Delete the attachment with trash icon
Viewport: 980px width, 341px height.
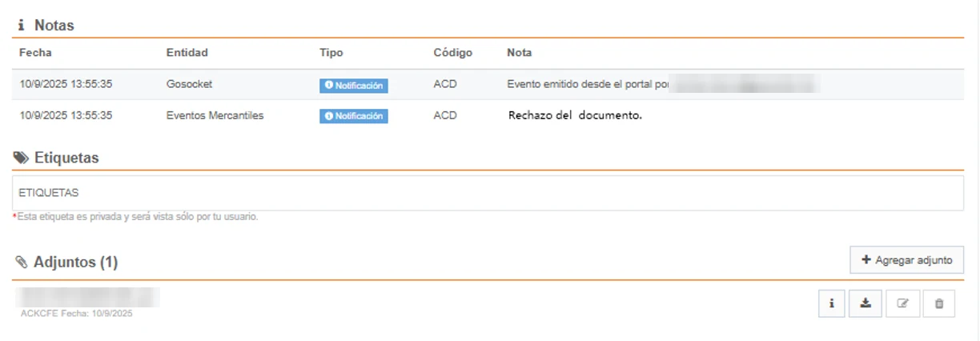(939, 304)
